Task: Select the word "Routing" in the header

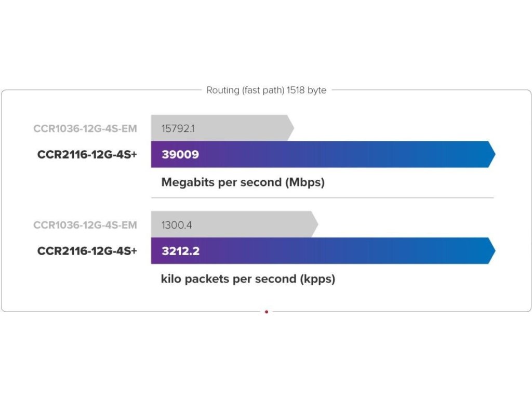Action: 222,90
